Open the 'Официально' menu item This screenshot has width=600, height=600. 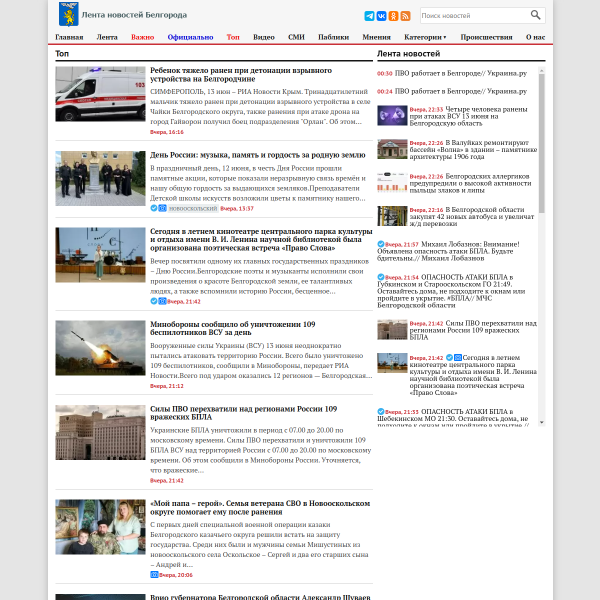click(x=190, y=37)
